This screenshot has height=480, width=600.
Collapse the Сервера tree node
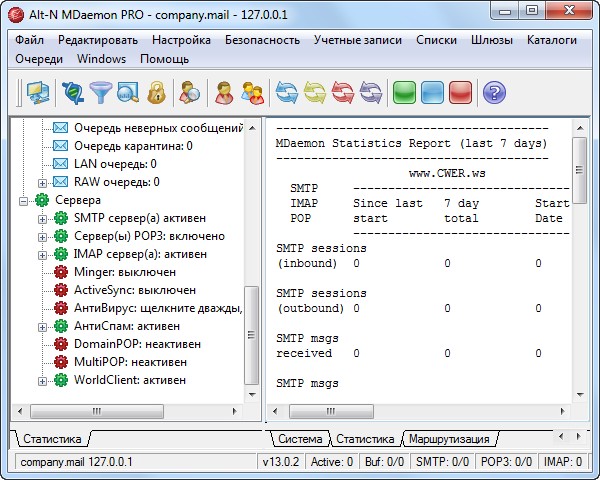[x=25, y=200]
